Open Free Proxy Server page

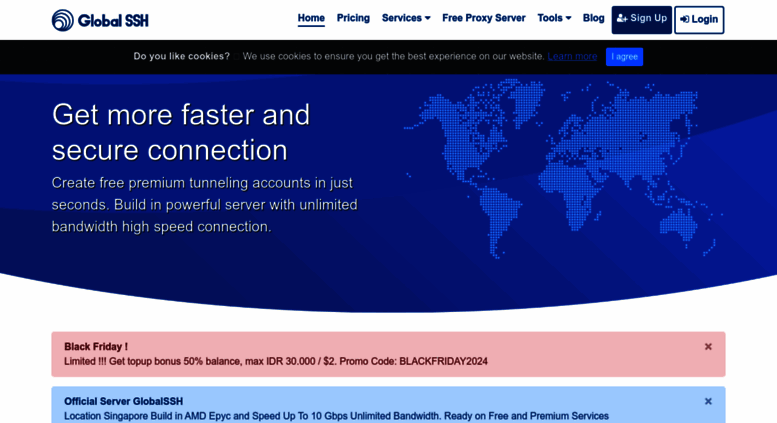484,18
